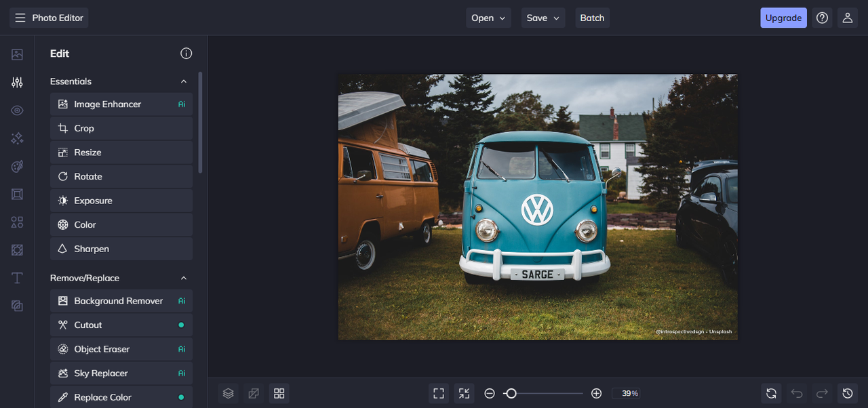
Task: Click the Layers icon in bottom bar
Action: [229, 393]
